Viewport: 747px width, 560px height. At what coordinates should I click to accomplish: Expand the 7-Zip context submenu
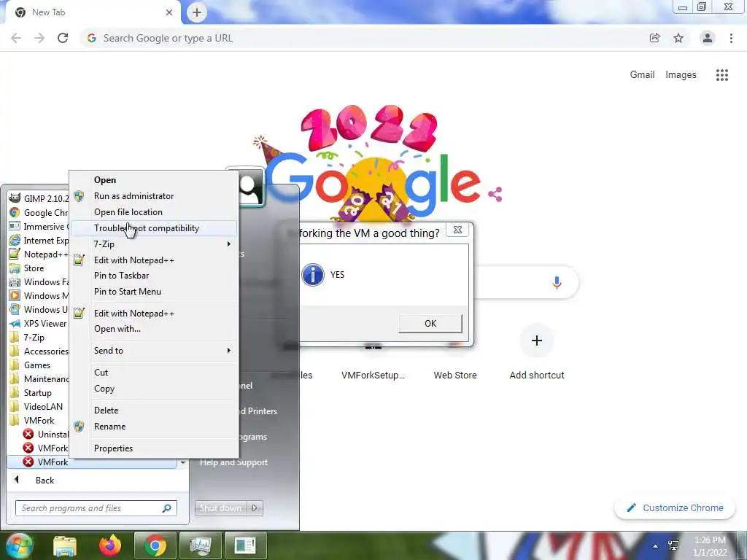click(x=154, y=244)
